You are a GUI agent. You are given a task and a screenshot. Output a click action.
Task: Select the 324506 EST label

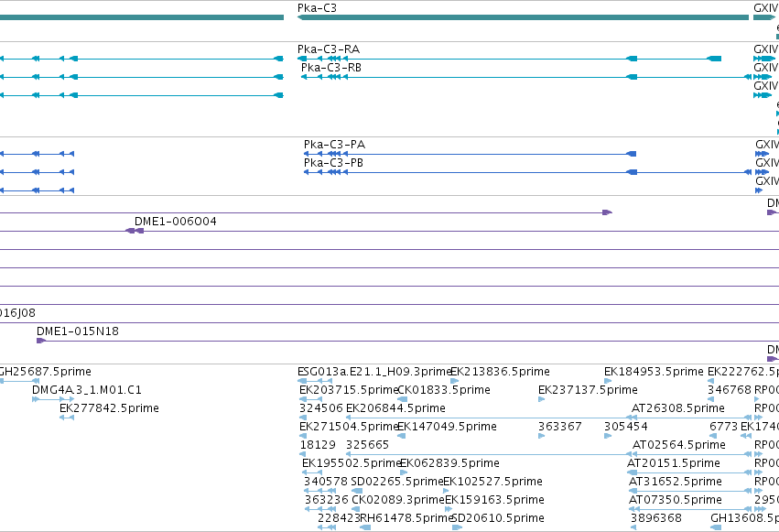coord(321,408)
